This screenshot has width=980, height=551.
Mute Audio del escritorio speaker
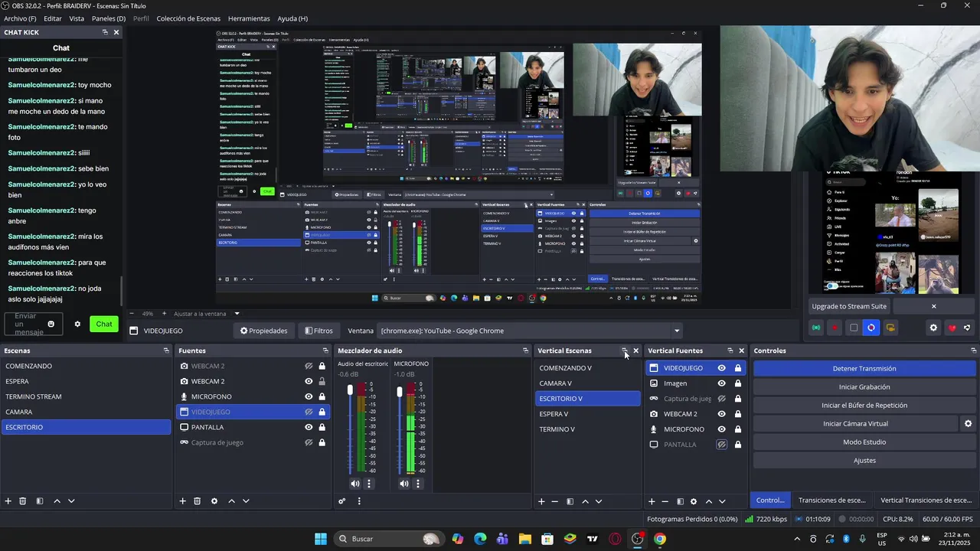(x=354, y=484)
